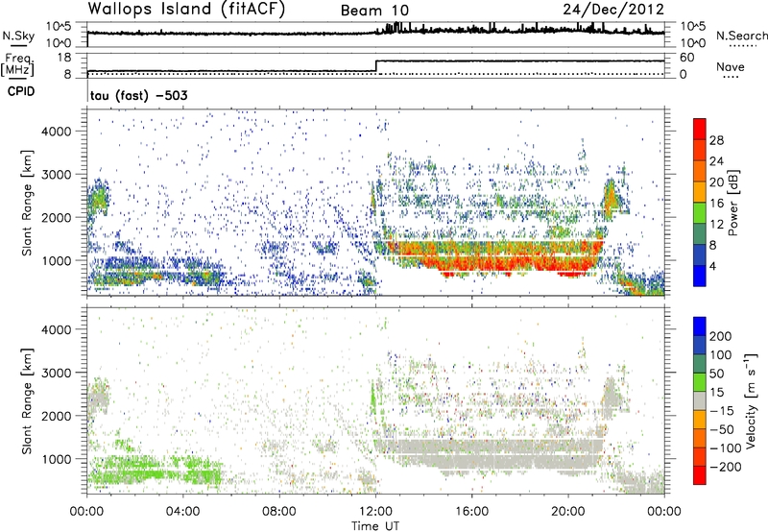Click the '3000' tick on velocity plot range axis
Viewport: 768px width, 532px height.
[57, 373]
